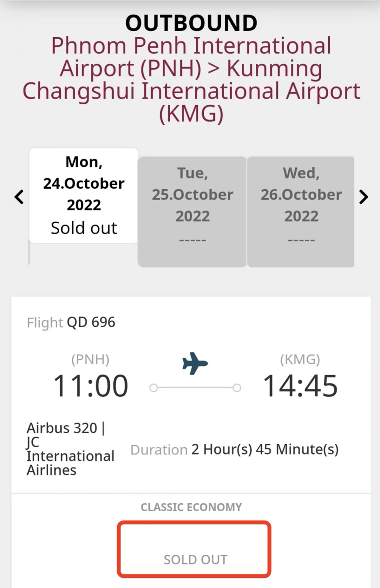Click the next dates right arrow
The width and height of the screenshot is (380, 588).
(364, 197)
